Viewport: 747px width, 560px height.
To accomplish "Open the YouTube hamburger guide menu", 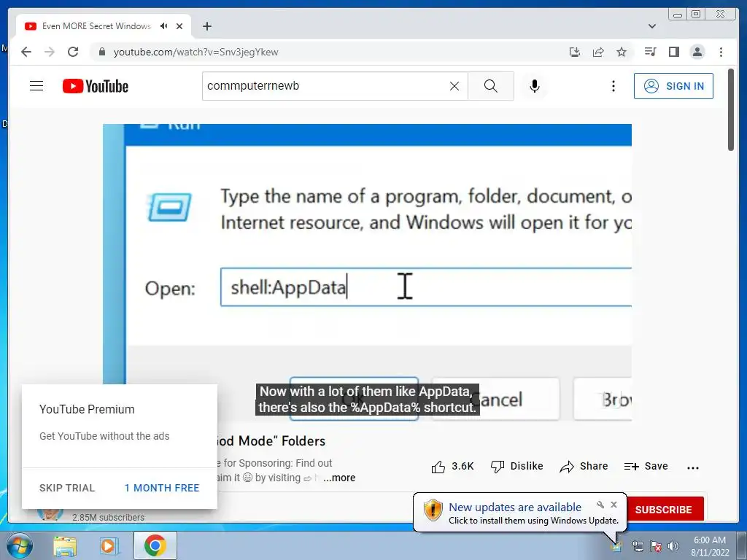I will 36,86.
